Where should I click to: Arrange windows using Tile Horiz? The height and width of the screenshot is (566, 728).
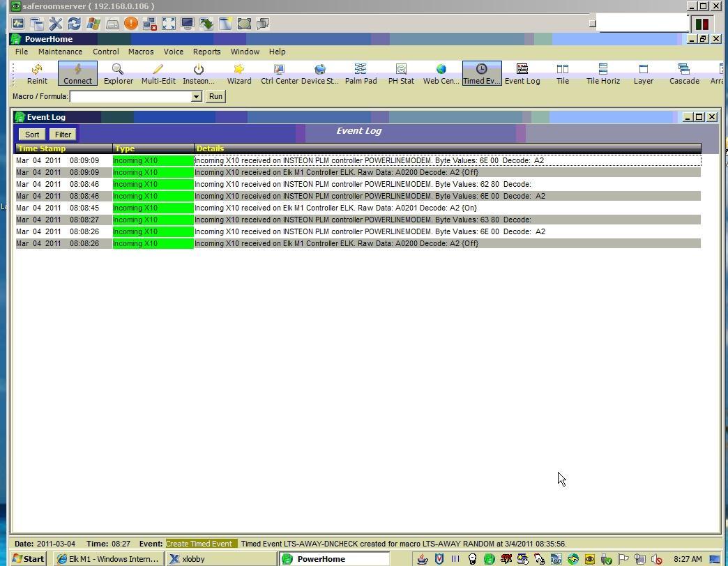[603, 74]
